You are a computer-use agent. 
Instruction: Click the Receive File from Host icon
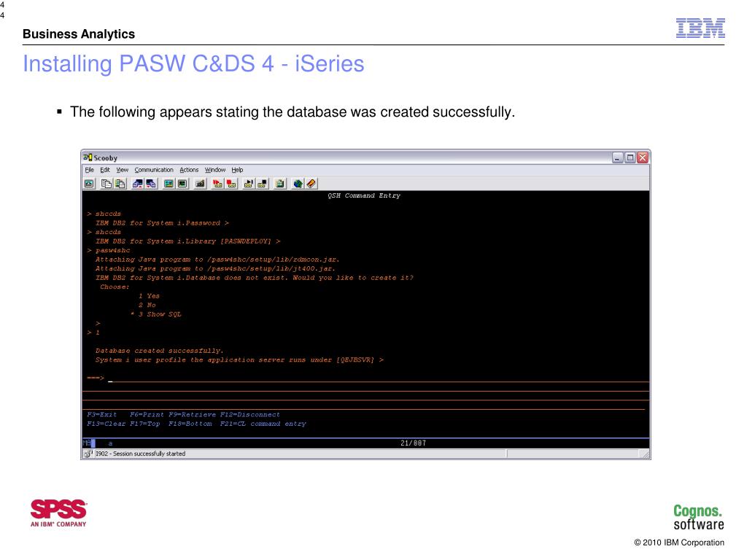point(152,183)
